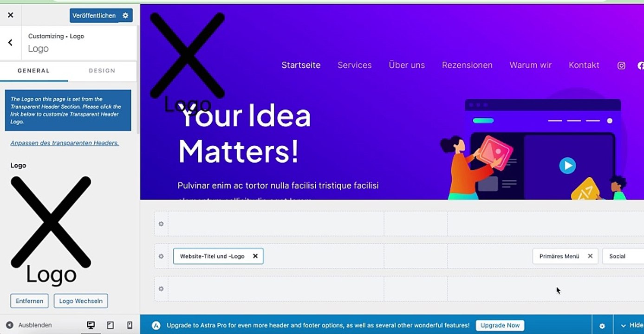Image resolution: width=644 pixels, height=334 pixels.
Task: Click the Upgrade Now button
Action: pyautogui.click(x=500, y=326)
